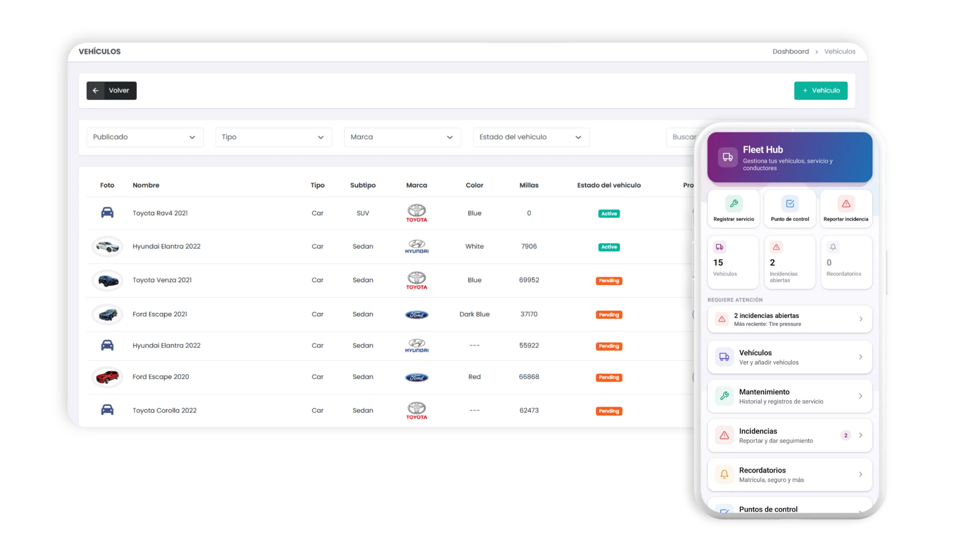Expand the Vehículos row chevron
Viewport: 980px width, 551px height.
tap(860, 357)
